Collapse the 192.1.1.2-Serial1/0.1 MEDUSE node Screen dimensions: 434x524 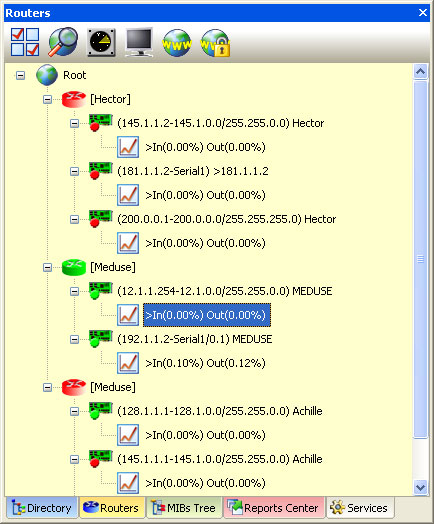(x=75, y=340)
